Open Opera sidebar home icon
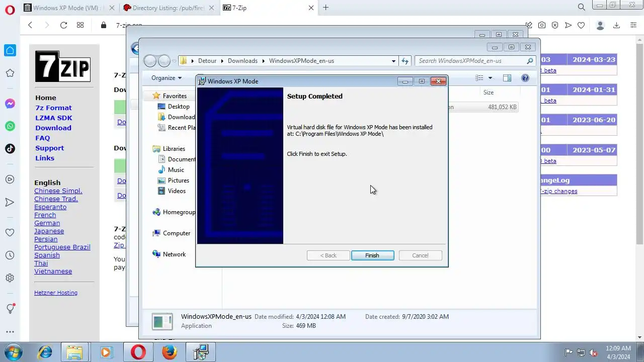The height and width of the screenshot is (362, 644). pyautogui.click(x=10, y=50)
